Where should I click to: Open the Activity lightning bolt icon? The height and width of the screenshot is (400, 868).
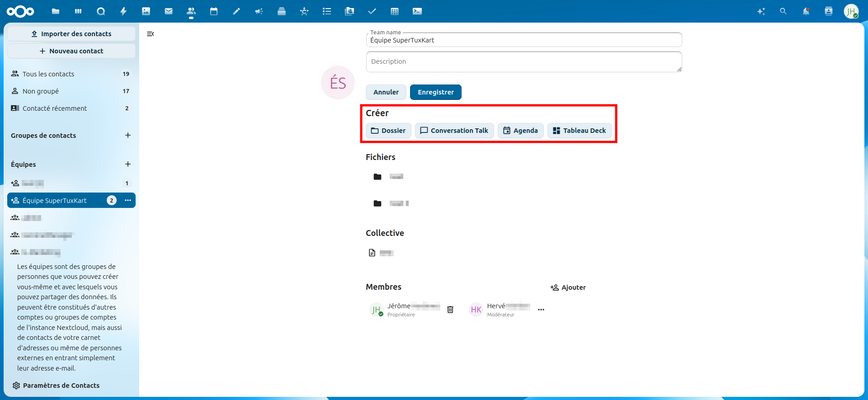click(123, 11)
